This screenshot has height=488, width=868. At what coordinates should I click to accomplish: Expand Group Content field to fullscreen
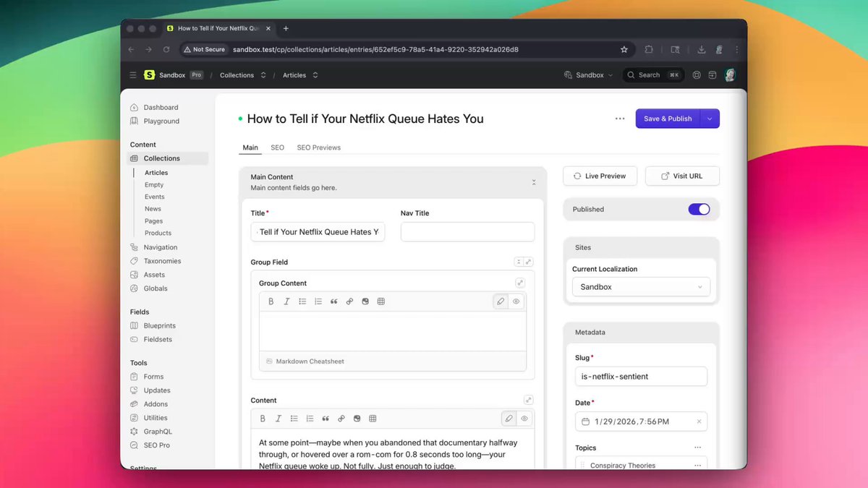[x=520, y=283]
